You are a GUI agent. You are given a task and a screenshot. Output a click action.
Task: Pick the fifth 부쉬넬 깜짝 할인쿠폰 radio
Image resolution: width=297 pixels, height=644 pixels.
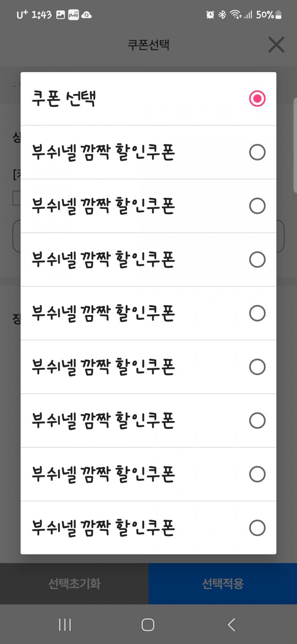point(257,367)
